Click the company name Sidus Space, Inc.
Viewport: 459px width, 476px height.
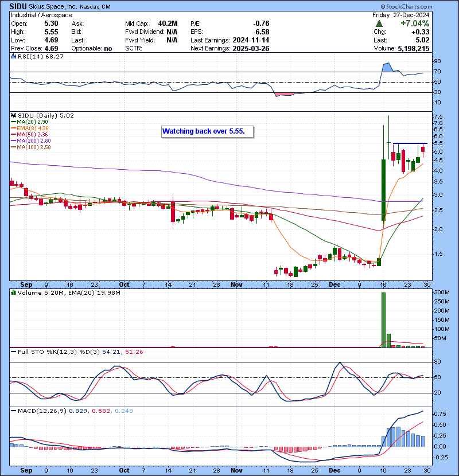pos(53,7)
